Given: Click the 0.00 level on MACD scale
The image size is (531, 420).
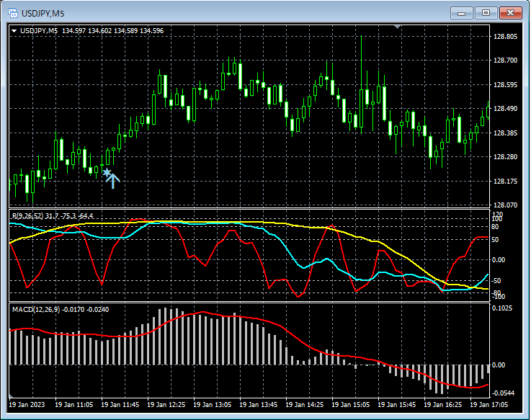Looking at the screenshot, I should click(500, 365).
